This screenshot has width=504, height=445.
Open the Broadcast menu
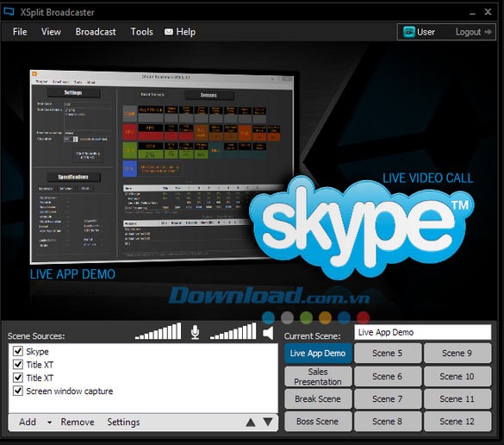point(96,32)
